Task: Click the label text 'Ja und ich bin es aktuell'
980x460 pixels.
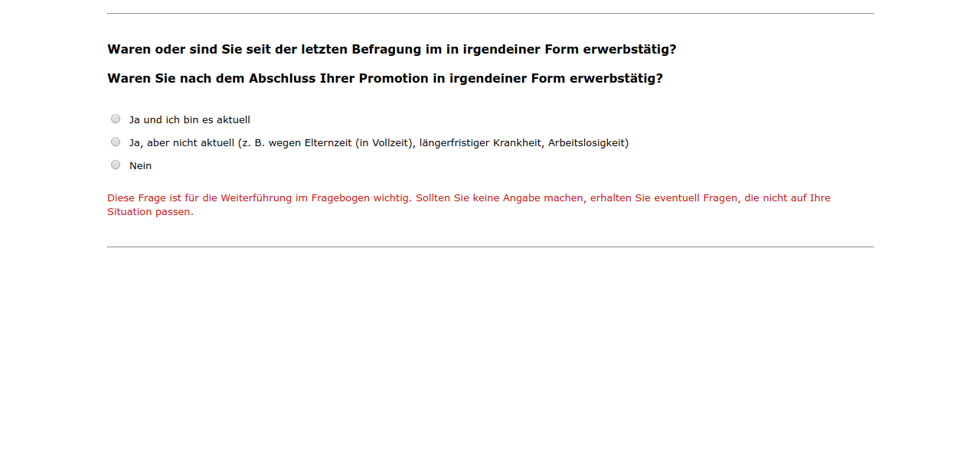Action: tap(190, 120)
